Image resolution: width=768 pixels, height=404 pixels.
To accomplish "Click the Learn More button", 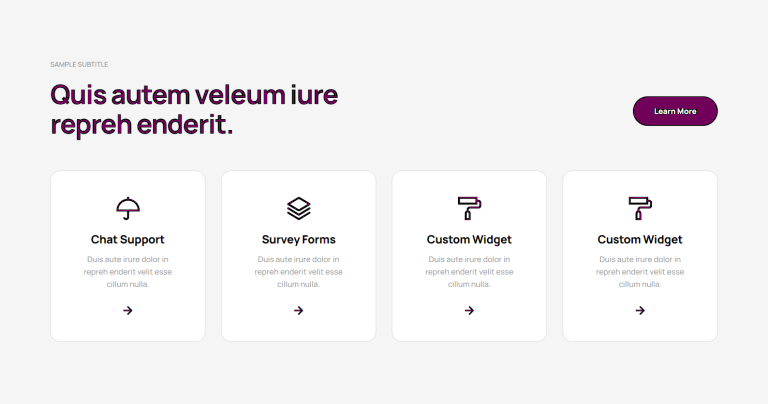I will tap(675, 111).
